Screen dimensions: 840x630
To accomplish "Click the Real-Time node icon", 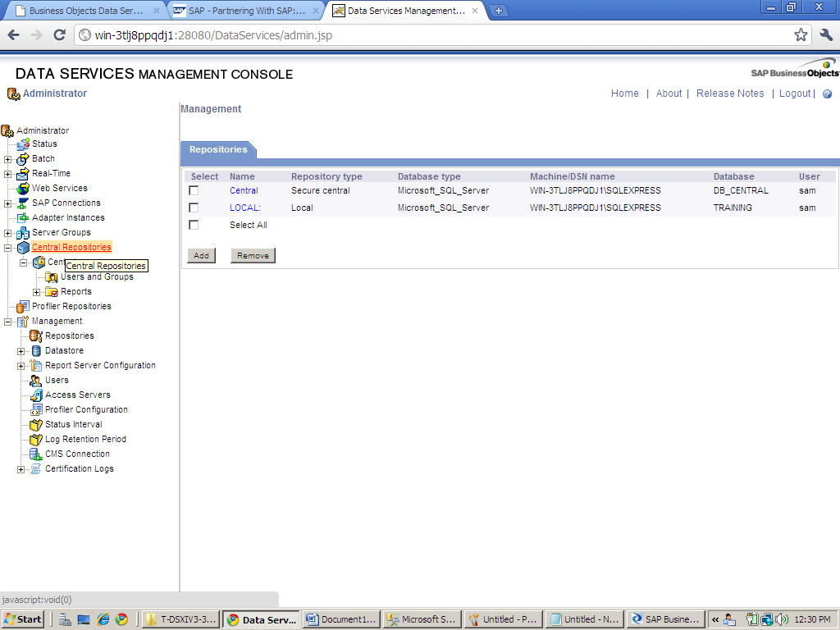I will [22, 174].
